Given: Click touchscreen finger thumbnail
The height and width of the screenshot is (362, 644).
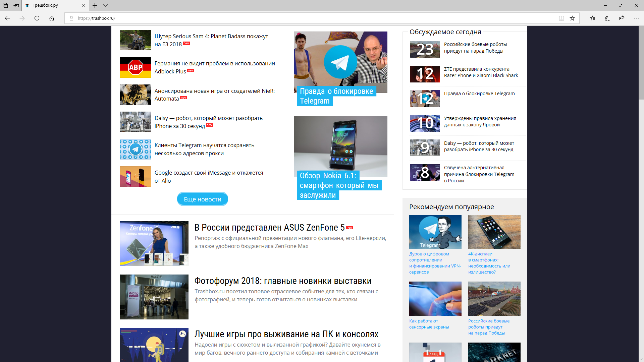Looking at the screenshot, I should (x=435, y=299).
